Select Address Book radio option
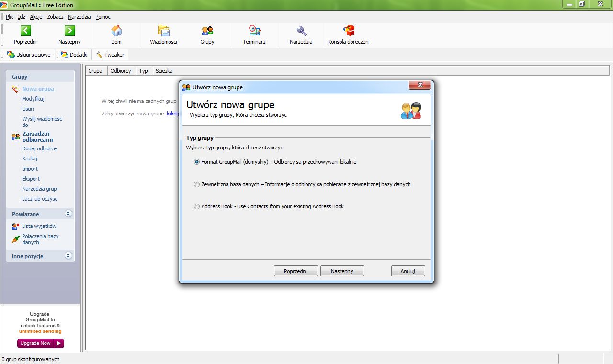Screen dimensions: 613x364 [x=197, y=206]
